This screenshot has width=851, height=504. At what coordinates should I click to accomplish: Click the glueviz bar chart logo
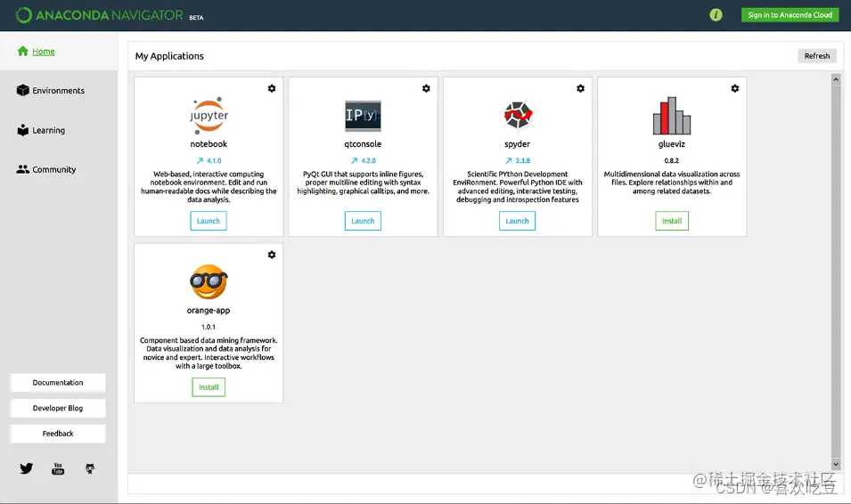tap(671, 116)
